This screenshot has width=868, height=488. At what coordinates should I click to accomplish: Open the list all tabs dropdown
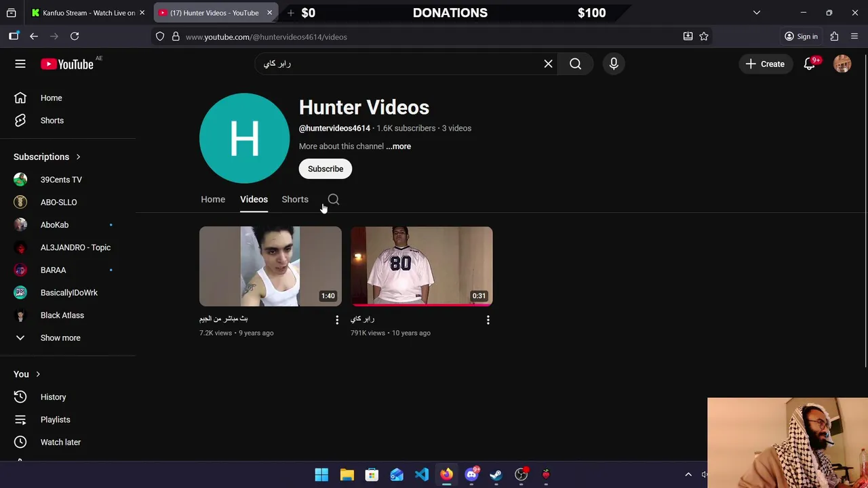(x=757, y=12)
